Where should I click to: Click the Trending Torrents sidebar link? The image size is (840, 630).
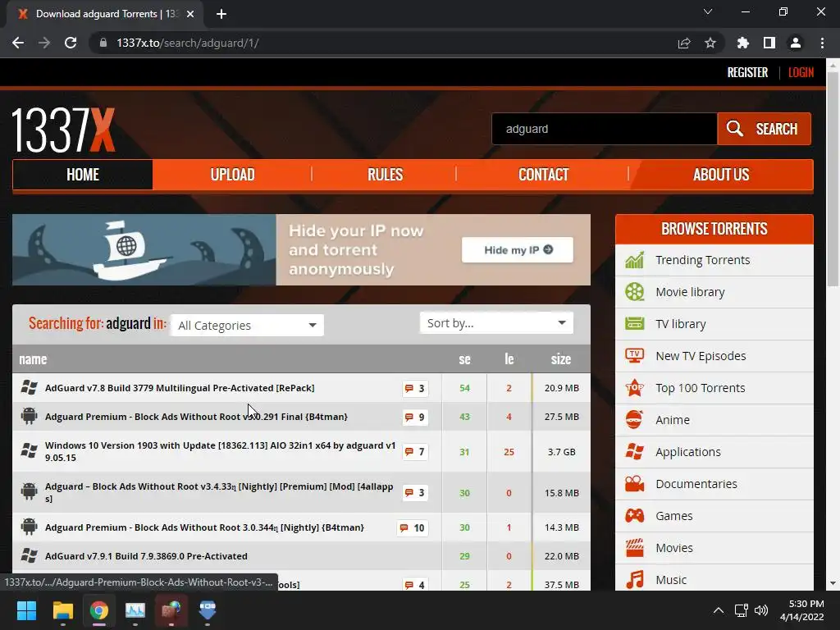(702, 260)
